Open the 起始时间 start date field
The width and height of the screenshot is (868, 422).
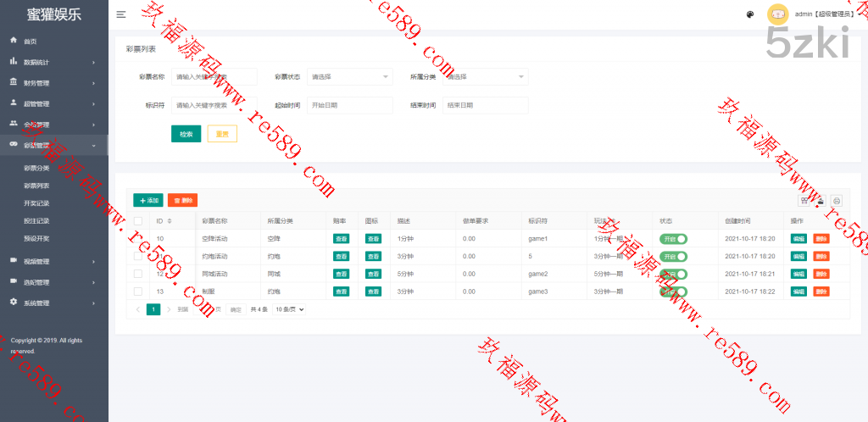(x=350, y=105)
